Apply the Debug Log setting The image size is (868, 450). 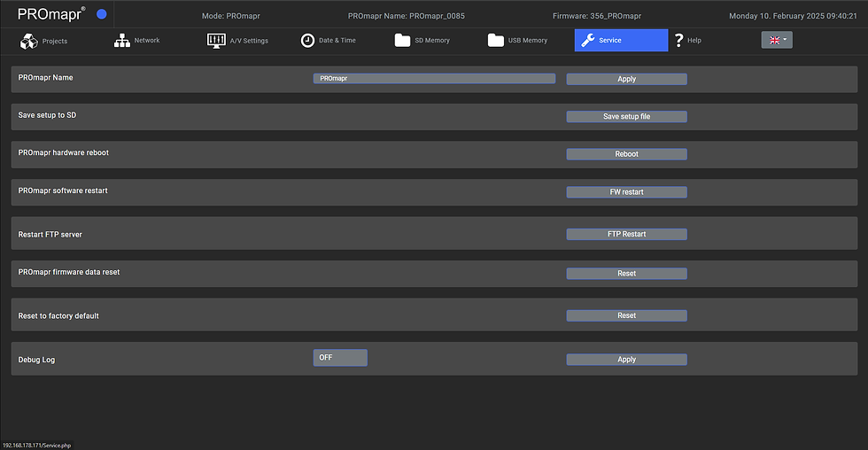coord(627,360)
